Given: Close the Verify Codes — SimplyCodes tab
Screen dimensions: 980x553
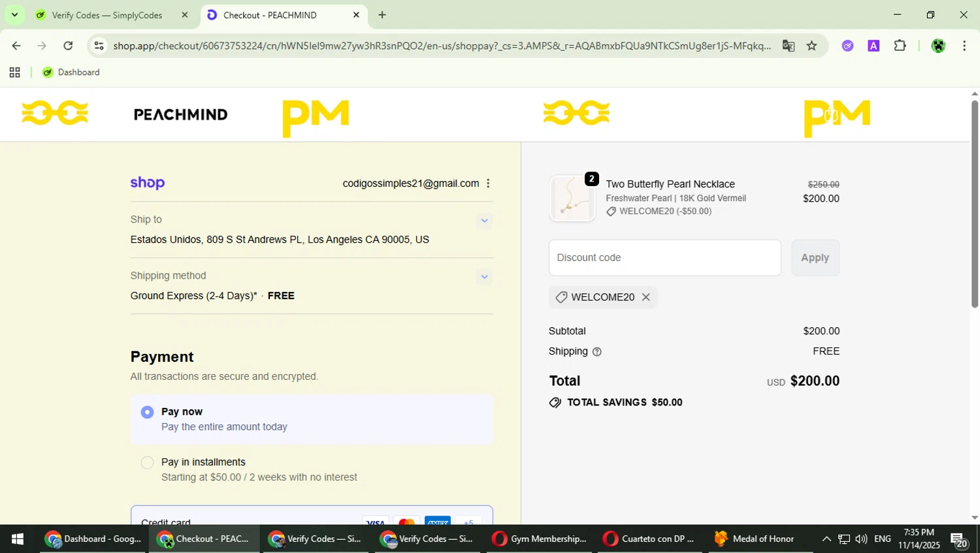Looking at the screenshot, I should [x=185, y=15].
